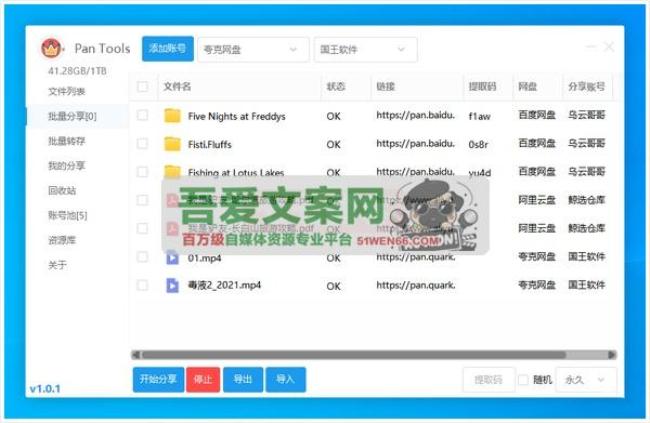Click the folder icon for Five Nights at Freddys
Screen dimensions: 650x423
(172, 116)
